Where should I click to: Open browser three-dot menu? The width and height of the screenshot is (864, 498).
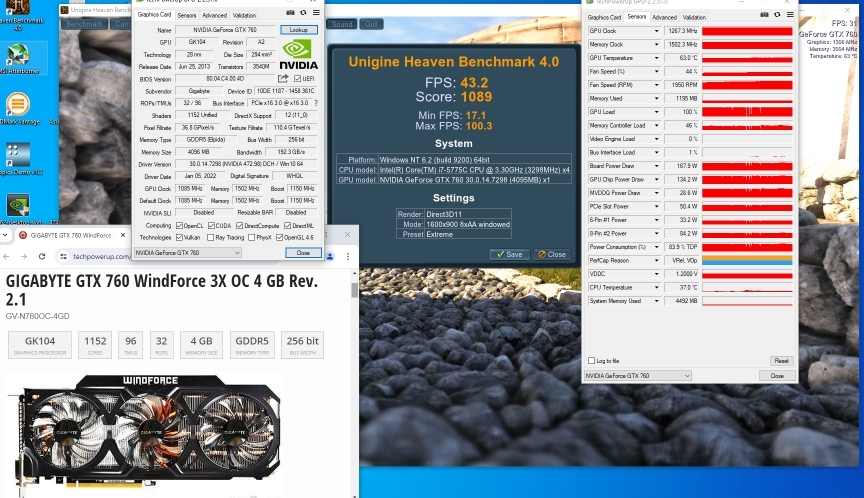click(348, 257)
